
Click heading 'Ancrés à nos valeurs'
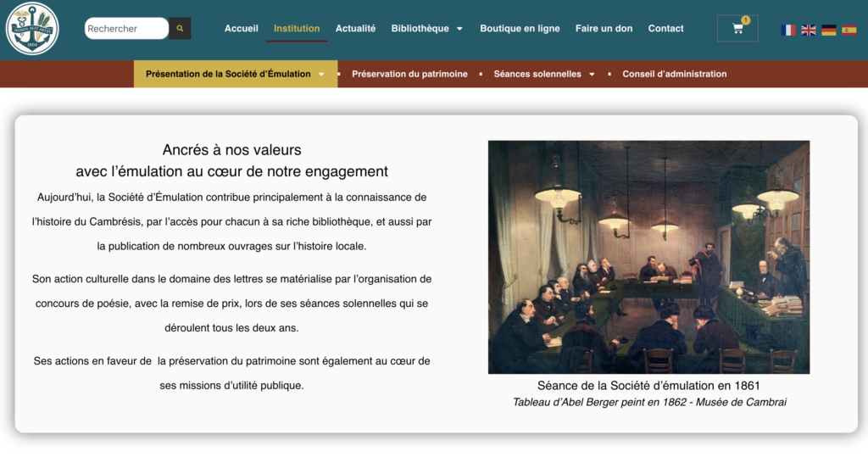232,150
